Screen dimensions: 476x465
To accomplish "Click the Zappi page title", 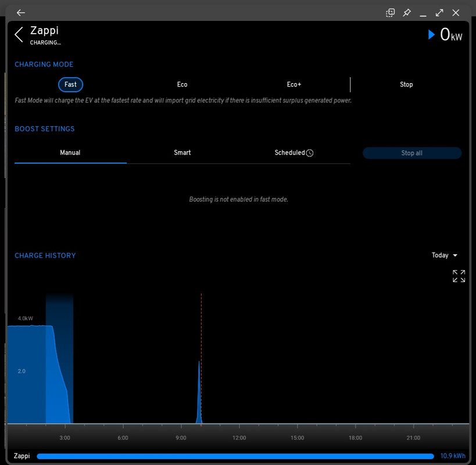I will tap(44, 31).
